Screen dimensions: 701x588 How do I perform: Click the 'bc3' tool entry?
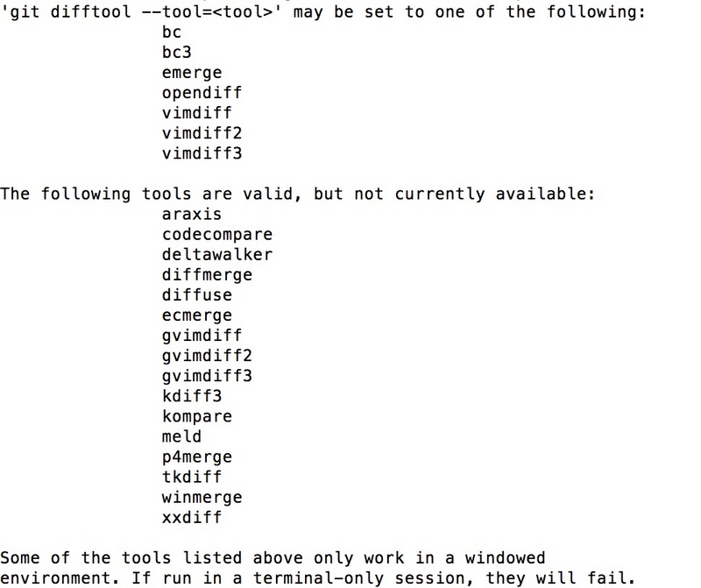[x=177, y=52]
